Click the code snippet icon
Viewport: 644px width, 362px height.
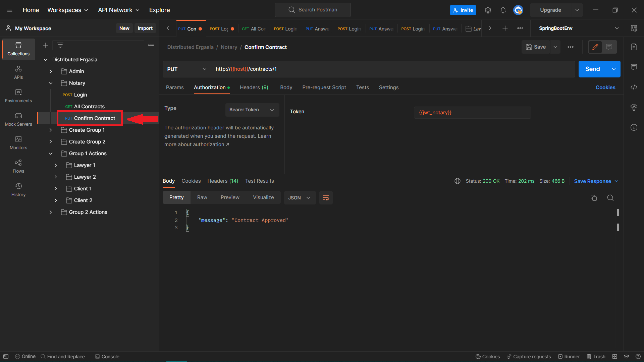pyautogui.click(x=634, y=87)
